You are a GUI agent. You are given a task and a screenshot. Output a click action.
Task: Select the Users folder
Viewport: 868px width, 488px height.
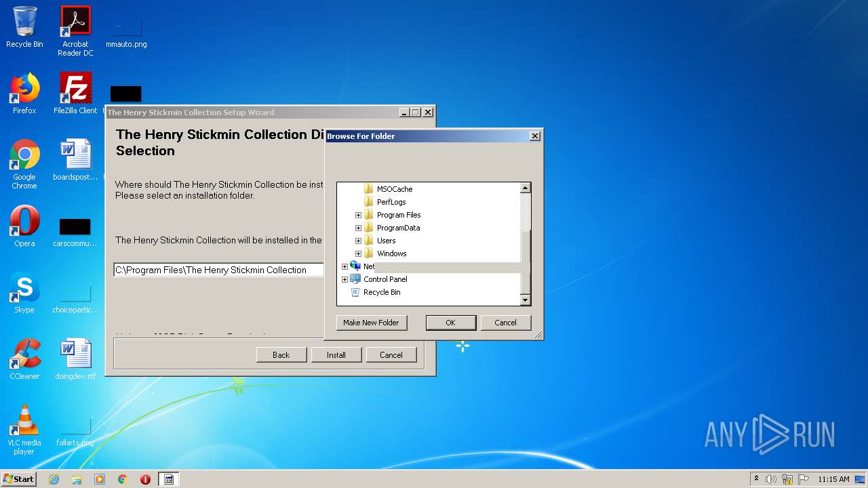386,241
